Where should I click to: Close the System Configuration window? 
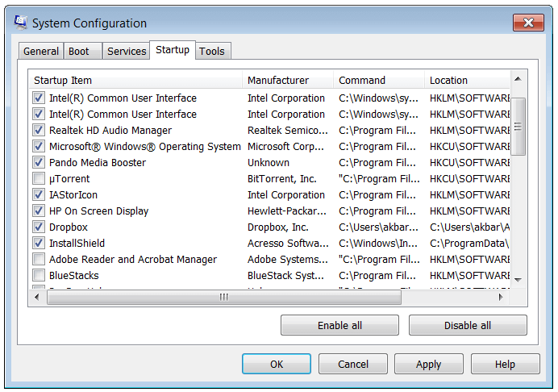pyautogui.click(x=528, y=23)
